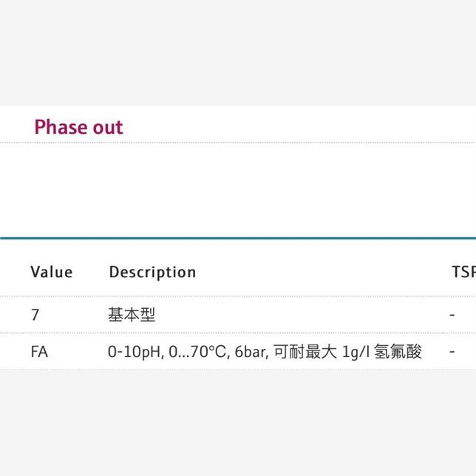The image size is (476, 476).
Task: Select the FA value cell
Action: (39, 352)
